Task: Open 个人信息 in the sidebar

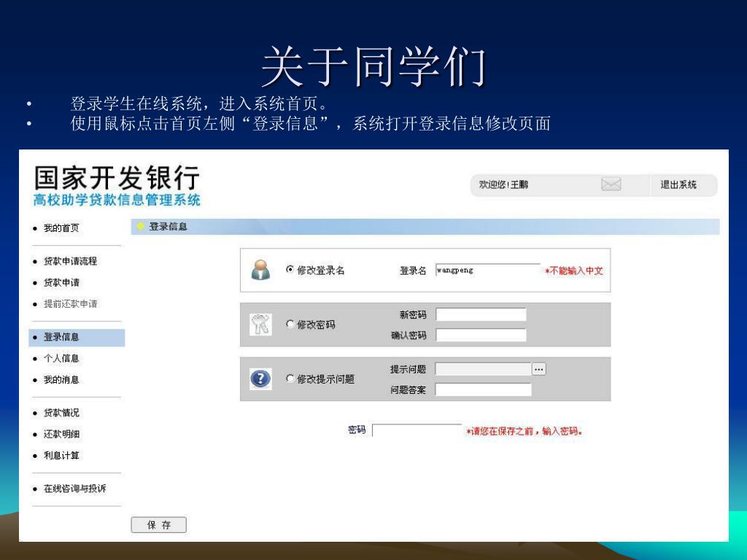Action: (x=61, y=358)
